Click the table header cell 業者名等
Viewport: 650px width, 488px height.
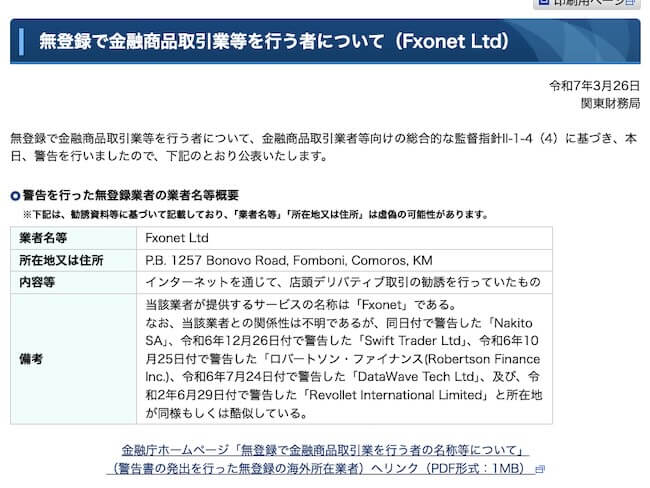tap(73, 238)
